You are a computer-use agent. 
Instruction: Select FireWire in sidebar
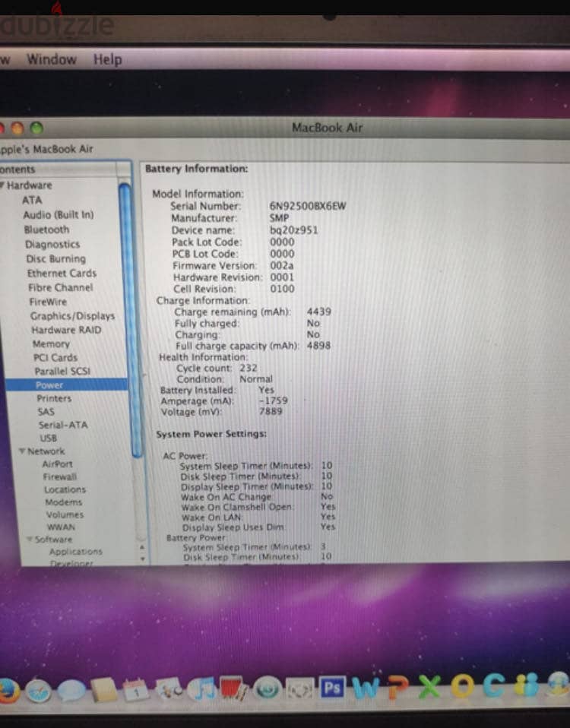pos(48,302)
